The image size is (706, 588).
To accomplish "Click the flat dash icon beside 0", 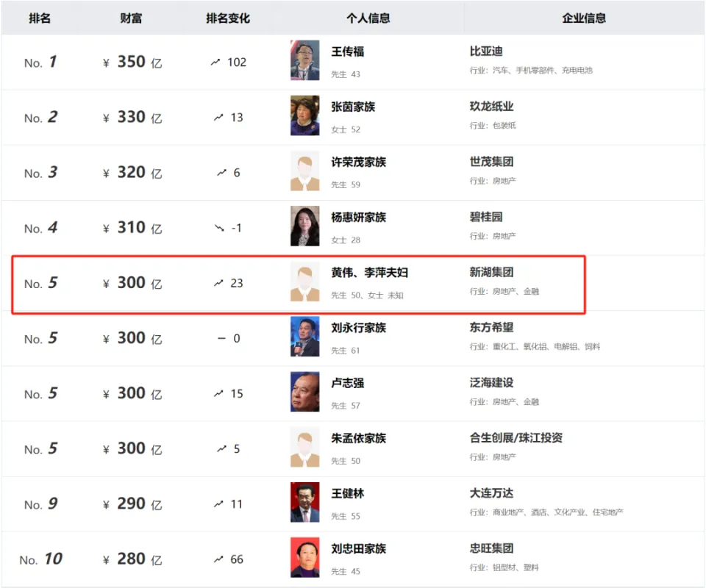I will (221, 339).
